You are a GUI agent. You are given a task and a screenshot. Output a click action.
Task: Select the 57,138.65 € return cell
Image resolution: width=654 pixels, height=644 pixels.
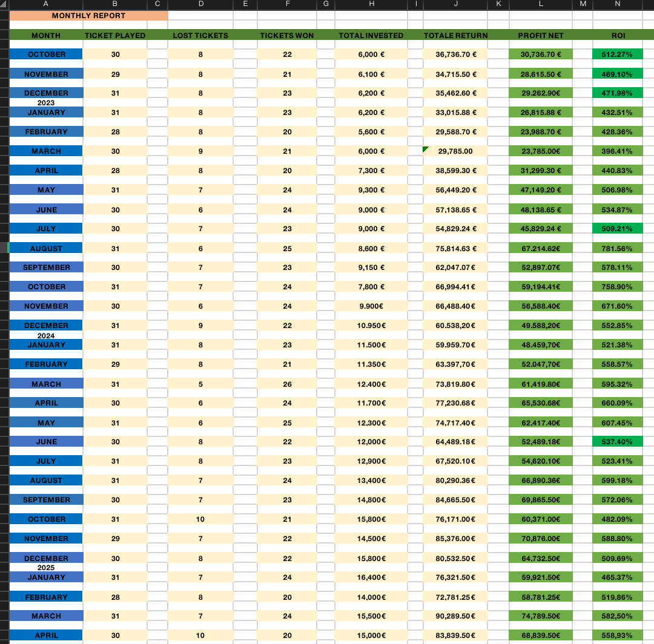click(x=455, y=209)
